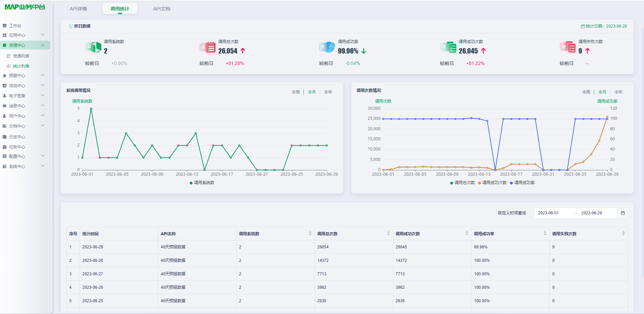
Task: Switch to the API详情 tab
Action: coord(78,9)
